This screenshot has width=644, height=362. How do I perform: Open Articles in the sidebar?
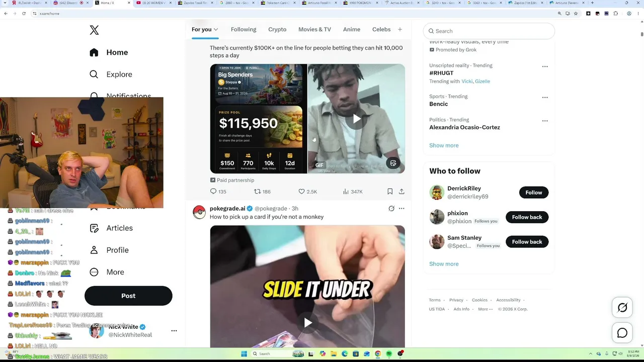(111, 228)
